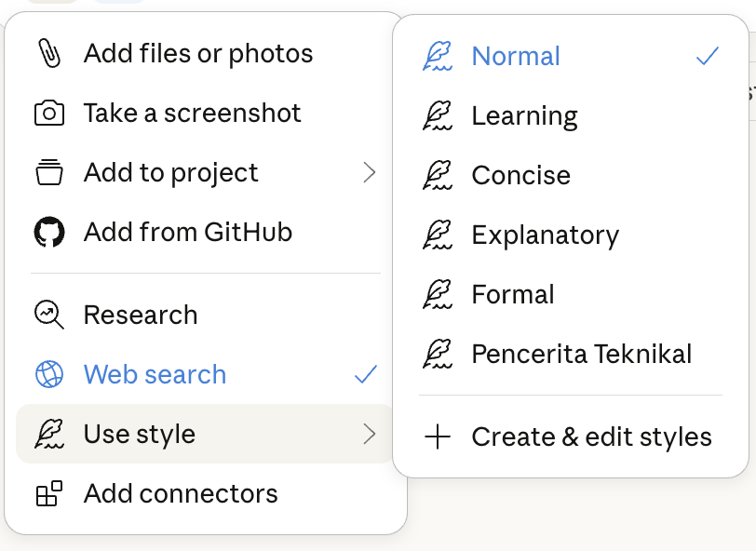Select the Formal style quill icon
The height and width of the screenshot is (551, 756).
437,294
